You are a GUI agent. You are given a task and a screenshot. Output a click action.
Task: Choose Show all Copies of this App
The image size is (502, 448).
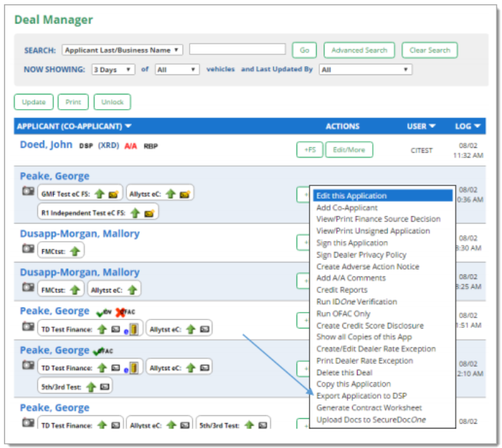[x=364, y=337]
